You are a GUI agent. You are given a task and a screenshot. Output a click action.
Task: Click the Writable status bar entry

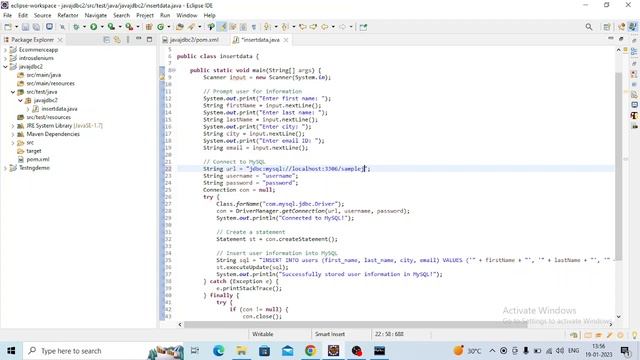(262, 334)
